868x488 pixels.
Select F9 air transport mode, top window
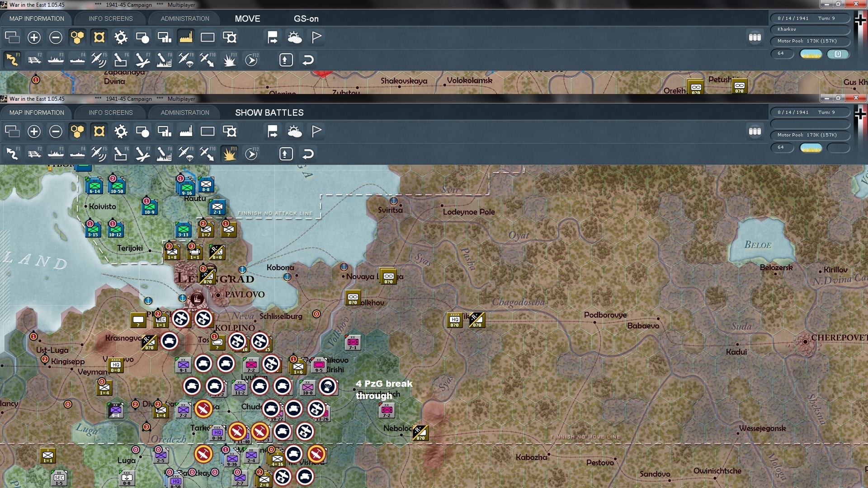tap(186, 60)
